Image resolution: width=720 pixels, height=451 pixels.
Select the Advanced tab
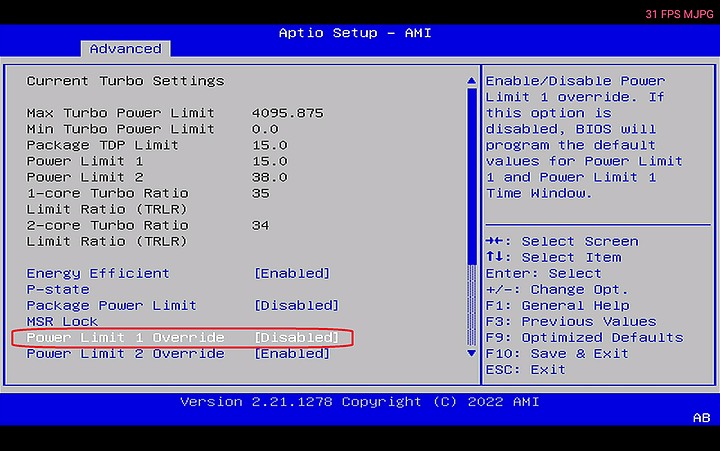125,49
